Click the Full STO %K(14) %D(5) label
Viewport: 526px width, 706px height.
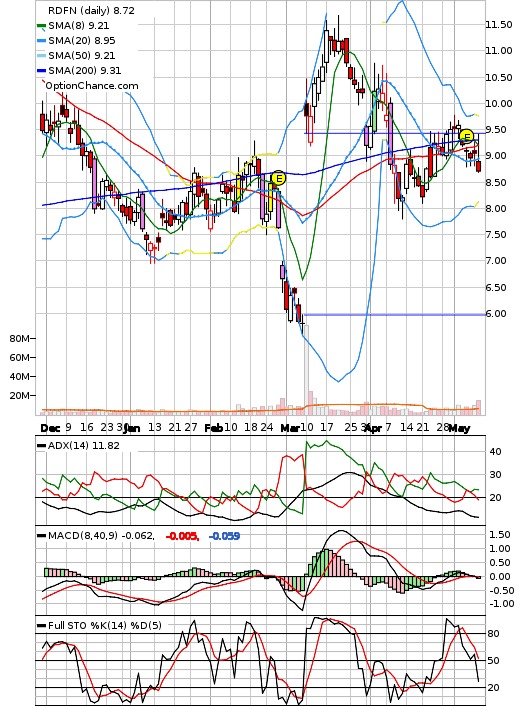[x=104, y=625]
